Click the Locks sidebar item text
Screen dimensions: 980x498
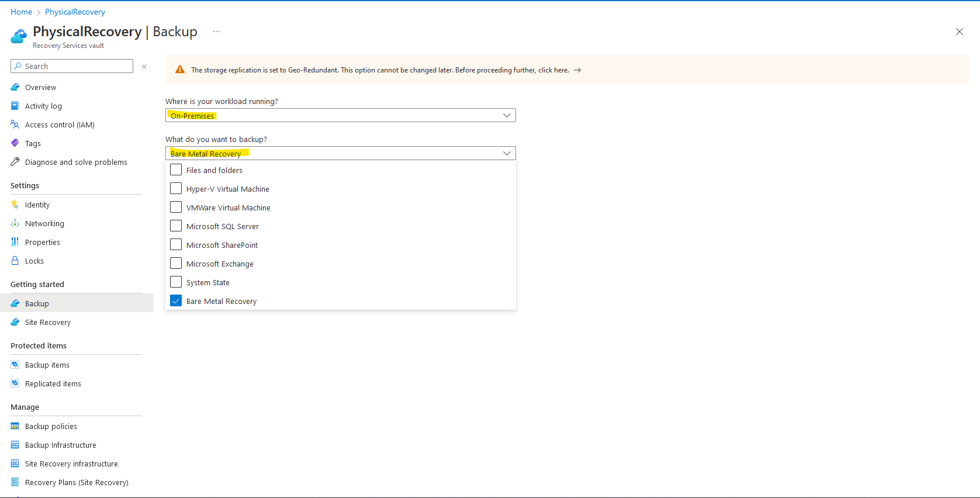(x=34, y=261)
